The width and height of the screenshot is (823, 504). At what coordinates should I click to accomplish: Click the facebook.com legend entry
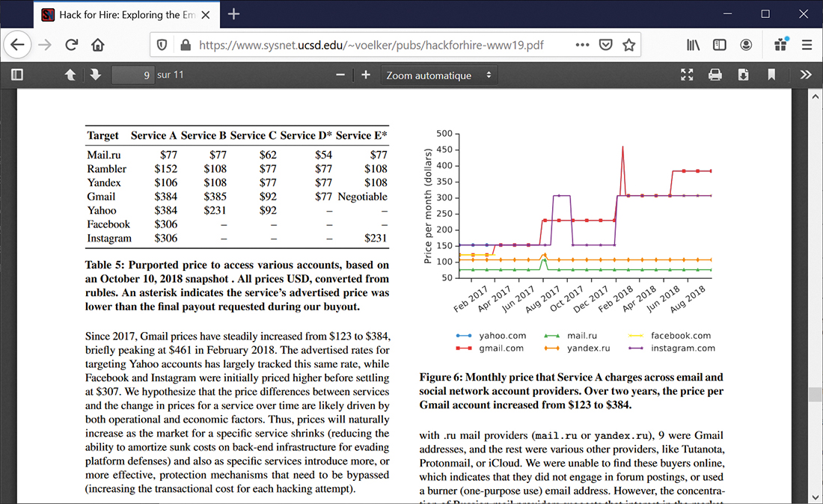pos(669,336)
